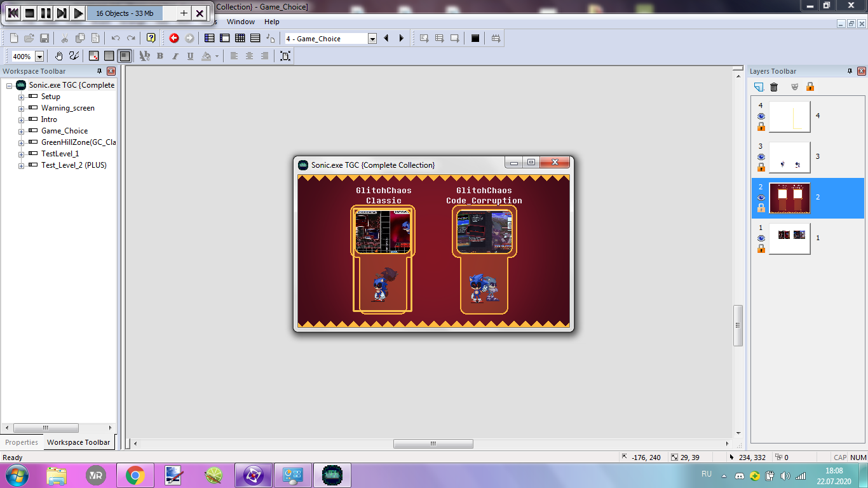Open the Help menu
868x488 pixels.
pyautogui.click(x=272, y=22)
